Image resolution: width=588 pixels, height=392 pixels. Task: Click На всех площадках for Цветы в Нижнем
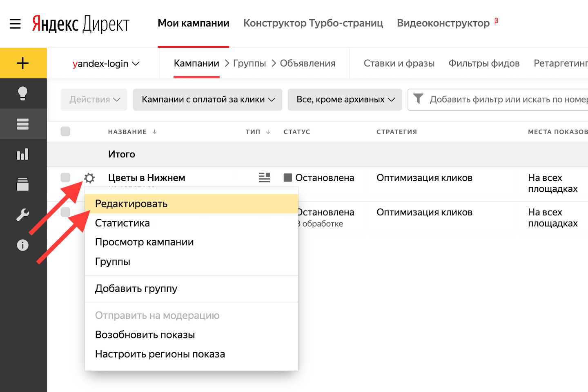point(553,183)
